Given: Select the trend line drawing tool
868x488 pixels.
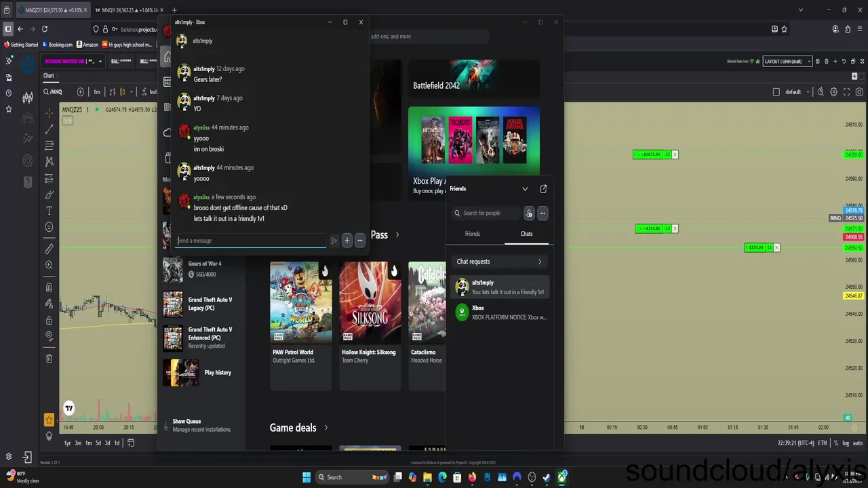Looking at the screenshot, I should [x=49, y=129].
